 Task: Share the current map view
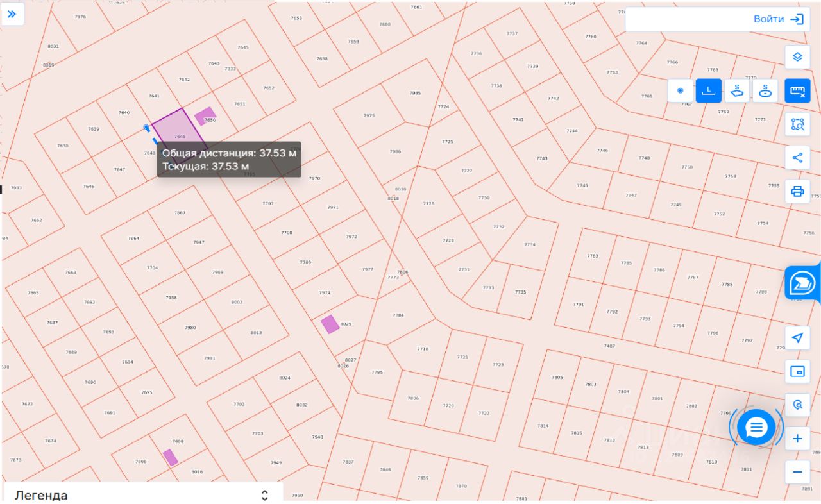pos(797,158)
